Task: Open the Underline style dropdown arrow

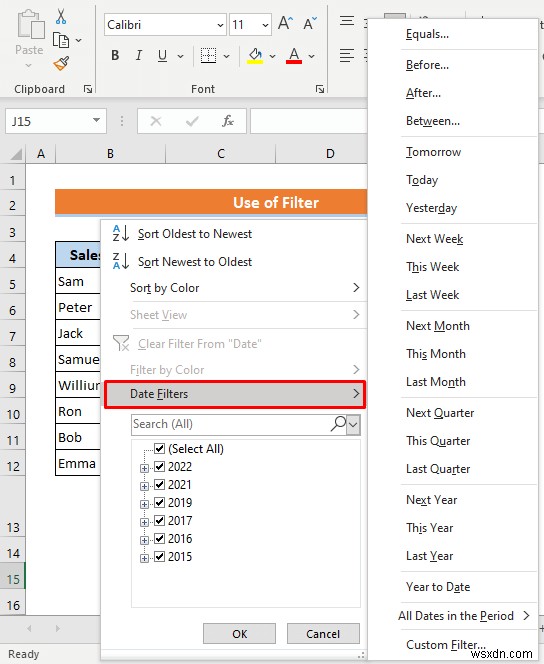Action: tap(180, 56)
